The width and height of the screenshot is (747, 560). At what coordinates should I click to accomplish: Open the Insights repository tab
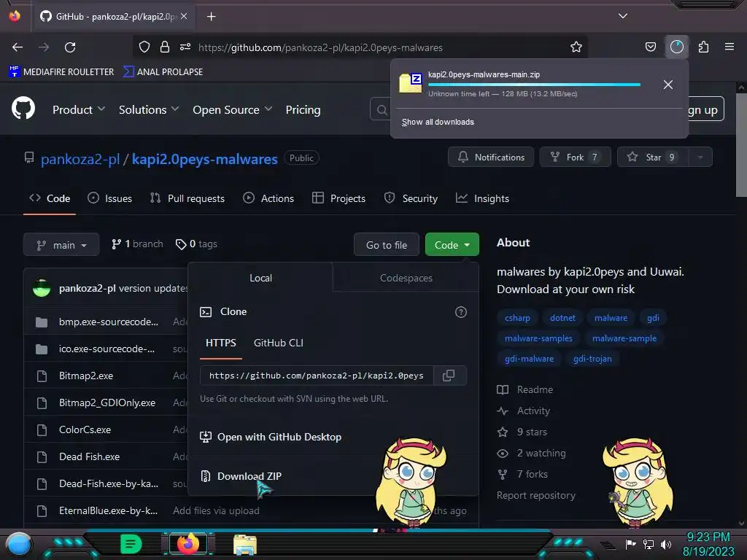(482, 198)
